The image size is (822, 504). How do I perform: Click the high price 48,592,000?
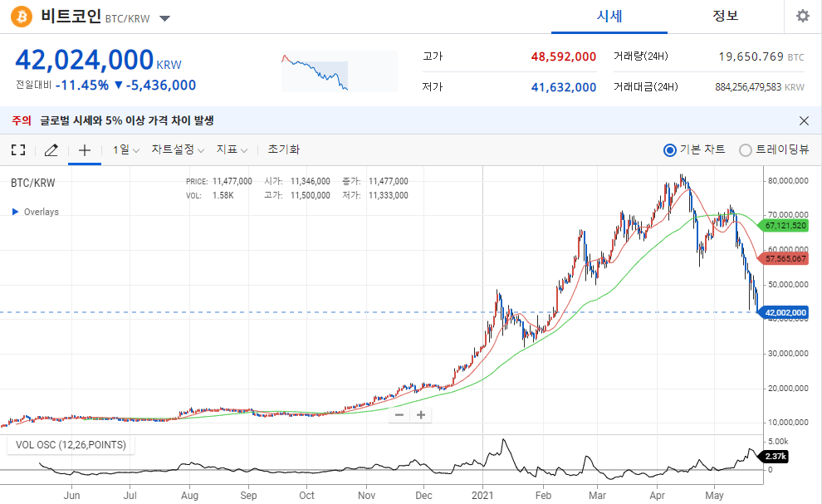(x=564, y=56)
